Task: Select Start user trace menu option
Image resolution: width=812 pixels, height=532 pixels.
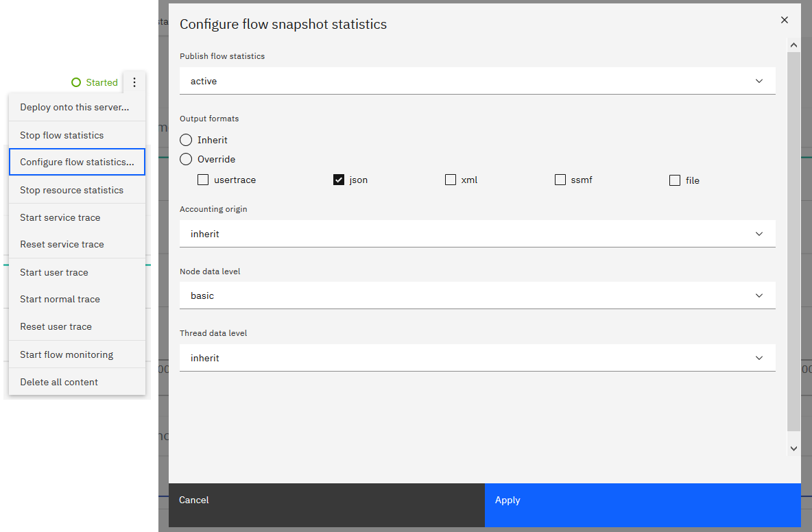Action: tap(77, 272)
